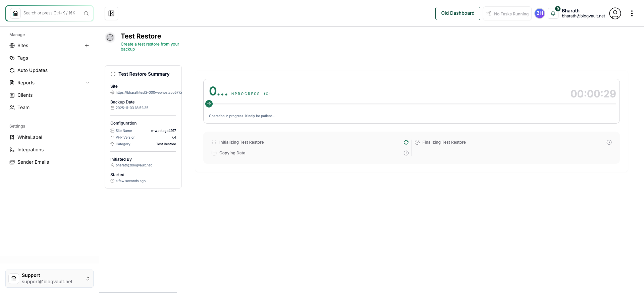Click the green arrow progress marker
The image size is (644, 293).
[209, 104]
